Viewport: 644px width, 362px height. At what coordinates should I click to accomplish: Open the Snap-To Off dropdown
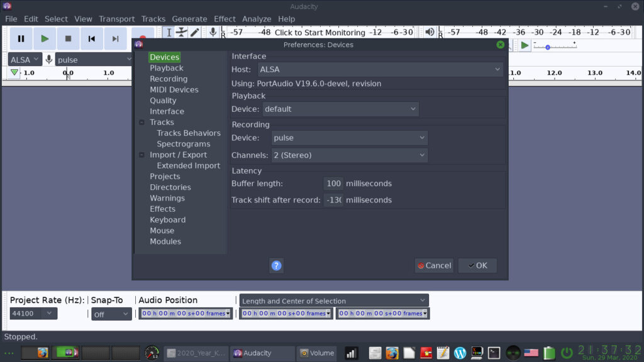click(111, 314)
